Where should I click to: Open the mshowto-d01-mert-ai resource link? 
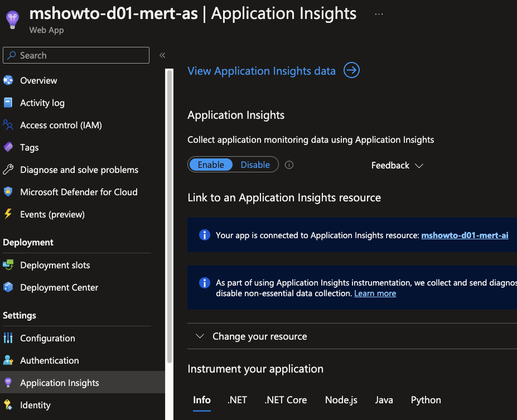point(465,235)
